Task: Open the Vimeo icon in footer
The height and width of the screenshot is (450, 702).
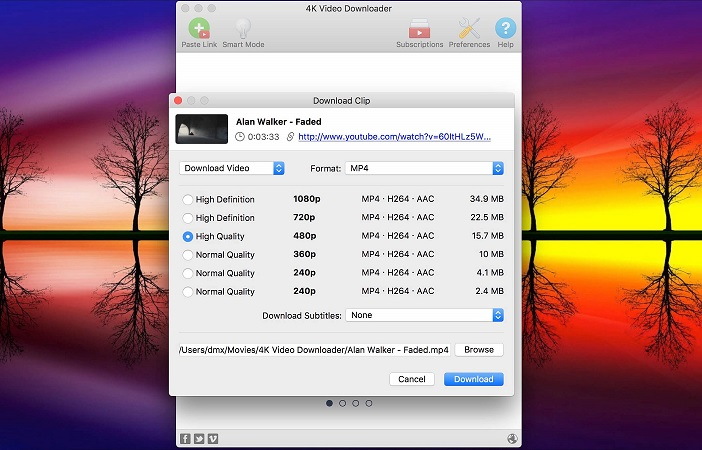Action: point(213,439)
